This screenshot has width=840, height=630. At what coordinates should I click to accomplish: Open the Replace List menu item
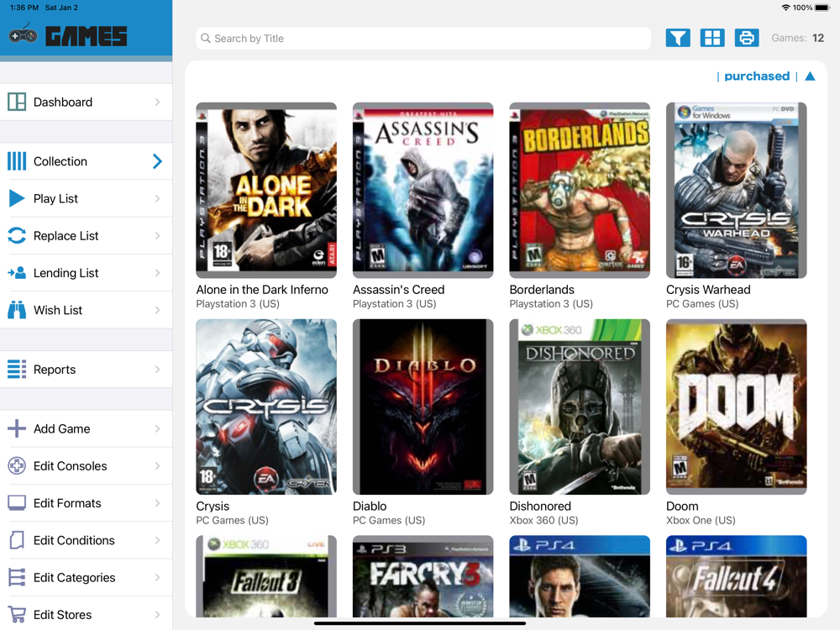pyautogui.click(x=86, y=236)
